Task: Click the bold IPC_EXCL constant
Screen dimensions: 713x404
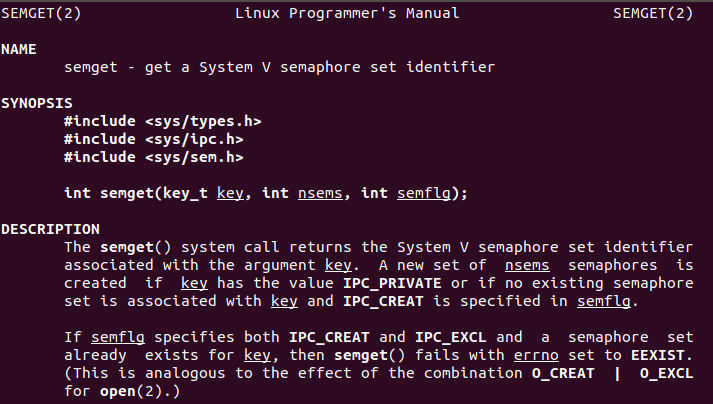Action: [x=451, y=338]
